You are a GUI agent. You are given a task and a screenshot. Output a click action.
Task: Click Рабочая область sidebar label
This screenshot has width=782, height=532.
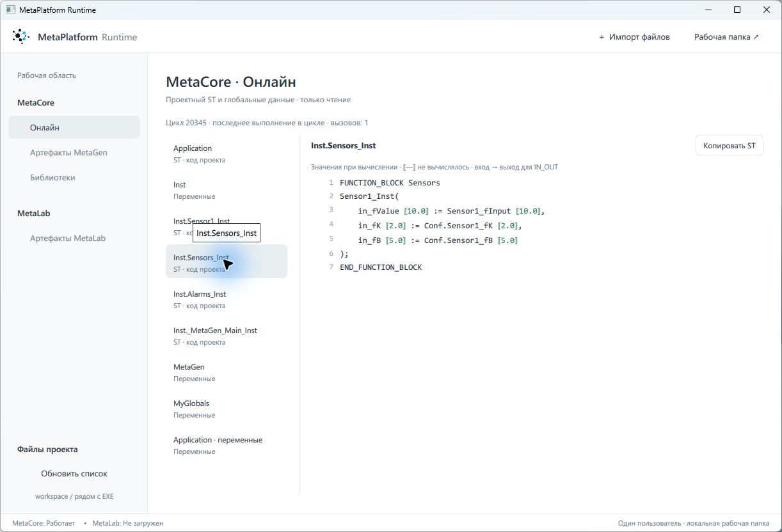pyautogui.click(x=47, y=75)
